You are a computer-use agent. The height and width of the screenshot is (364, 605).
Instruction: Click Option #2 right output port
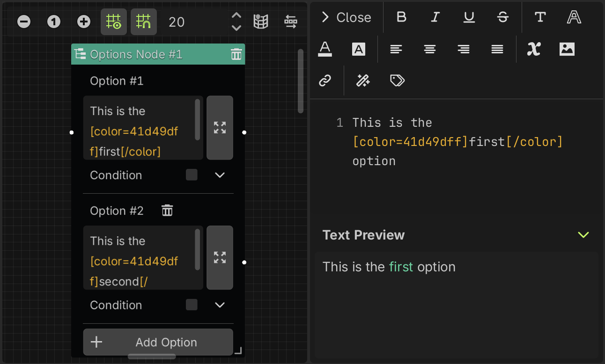click(244, 262)
